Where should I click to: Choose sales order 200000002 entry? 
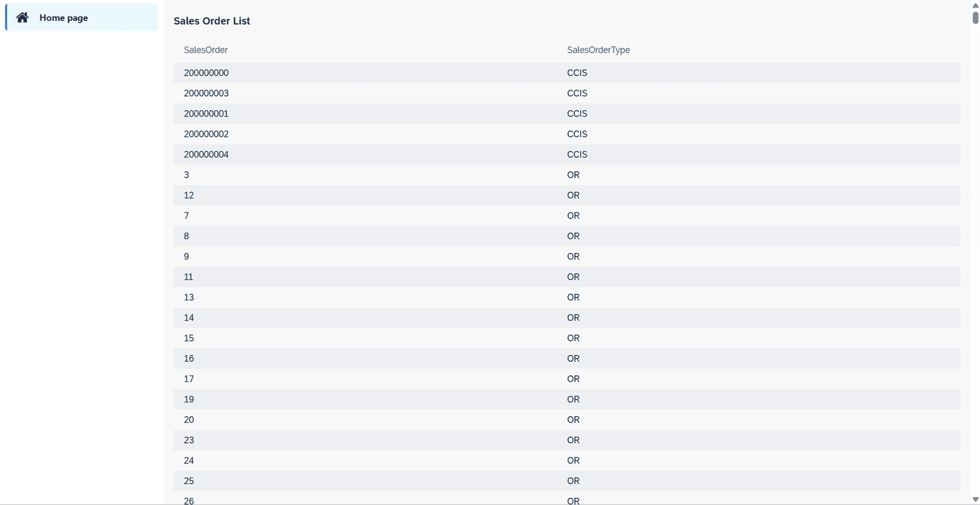click(206, 134)
